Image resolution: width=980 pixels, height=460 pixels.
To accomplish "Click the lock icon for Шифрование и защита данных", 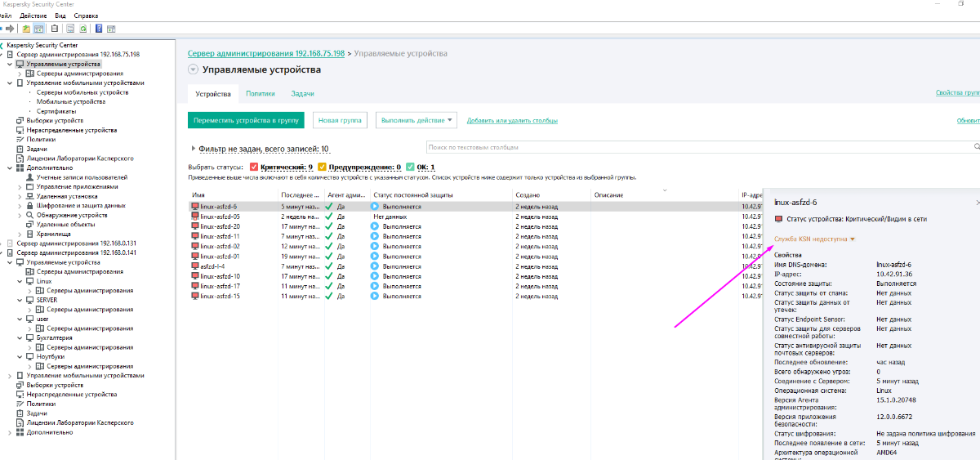I will tap(29, 206).
